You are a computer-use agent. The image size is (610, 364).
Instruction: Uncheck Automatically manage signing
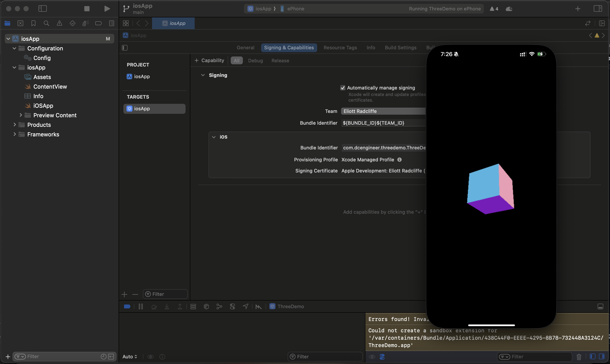[343, 88]
